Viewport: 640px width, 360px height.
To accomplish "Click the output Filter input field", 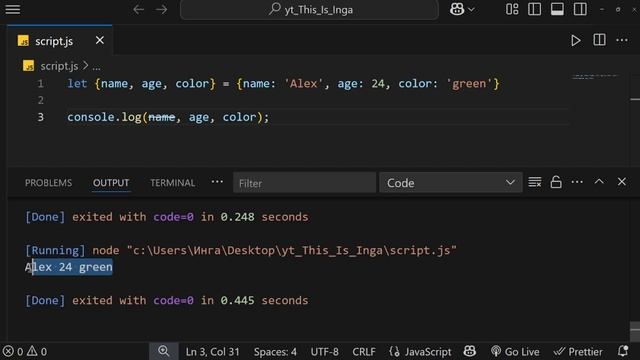I will 304,183.
